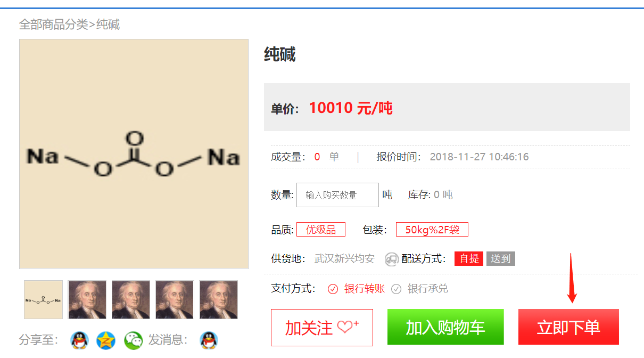Select 50kg%2F袋 packaging option

[x=432, y=230]
